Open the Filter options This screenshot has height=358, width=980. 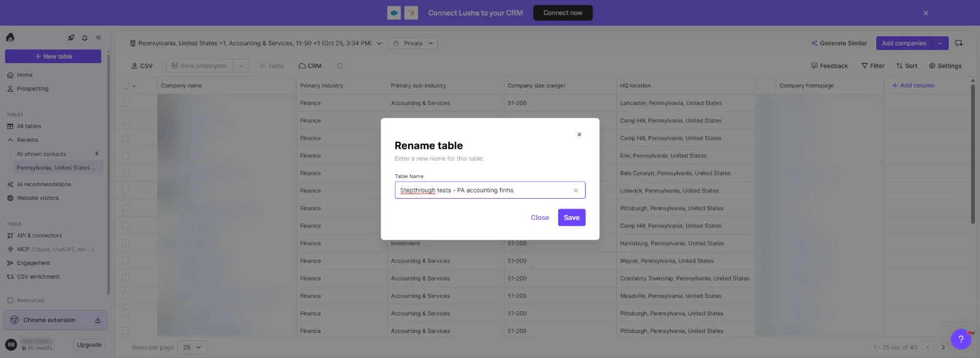(x=872, y=66)
